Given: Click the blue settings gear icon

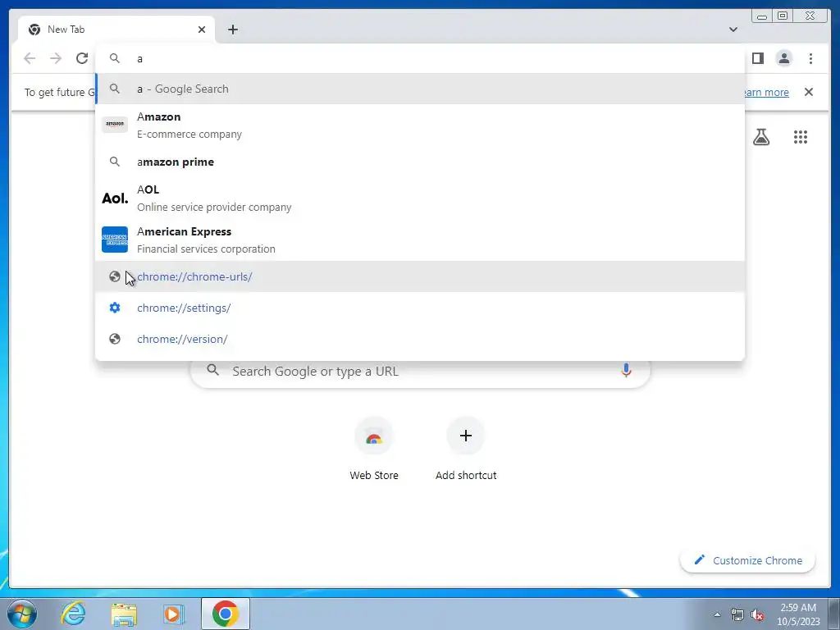Looking at the screenshot, I should pyautogui.click(x=115, y=308).
